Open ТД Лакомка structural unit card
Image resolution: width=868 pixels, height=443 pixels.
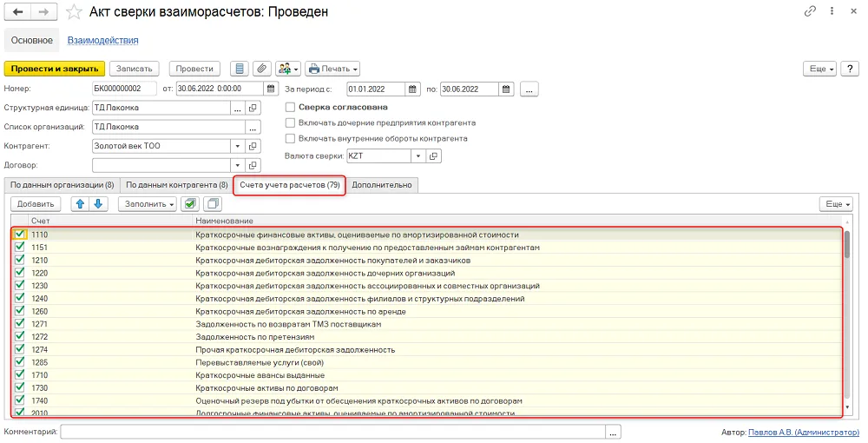tap(253, 108)
